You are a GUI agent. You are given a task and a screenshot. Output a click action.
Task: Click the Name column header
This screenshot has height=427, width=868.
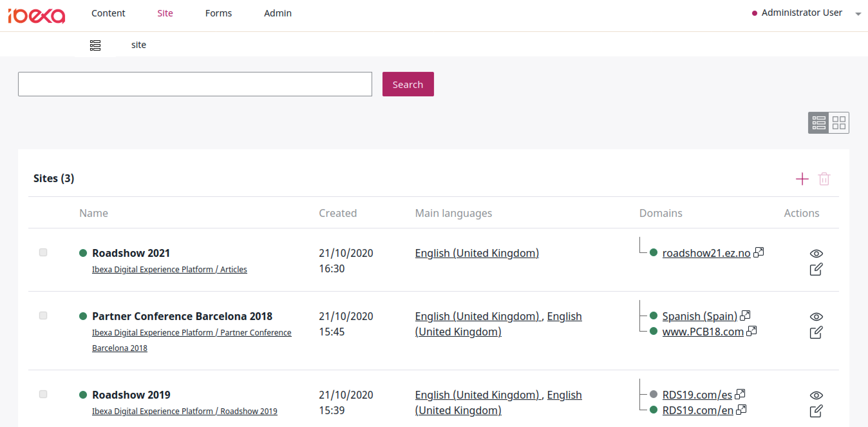click(x=94, y=213)
